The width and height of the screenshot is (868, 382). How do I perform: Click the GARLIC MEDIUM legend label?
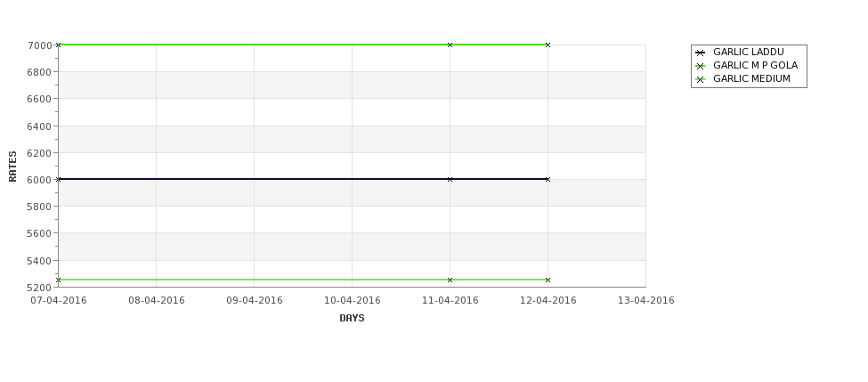pos(751,78)
